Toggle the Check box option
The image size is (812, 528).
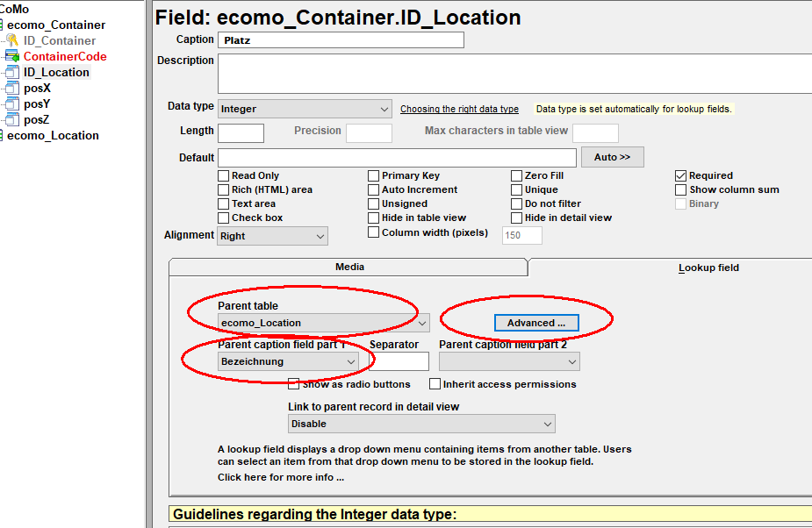point(223,218)
